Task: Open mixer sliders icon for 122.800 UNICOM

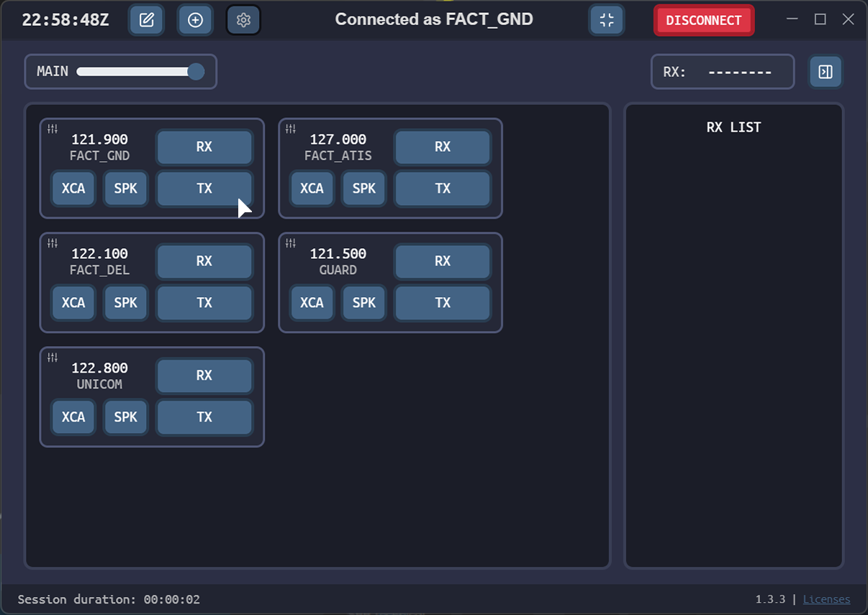Action: [53, 357]
